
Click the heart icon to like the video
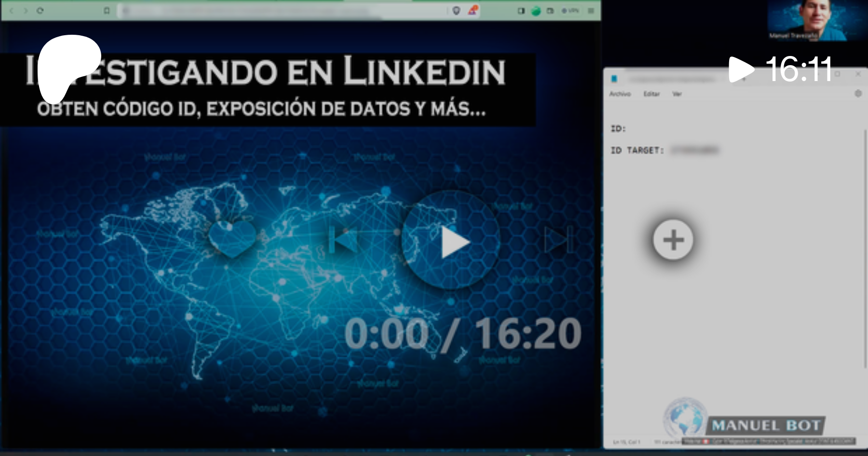coord(232,238)
